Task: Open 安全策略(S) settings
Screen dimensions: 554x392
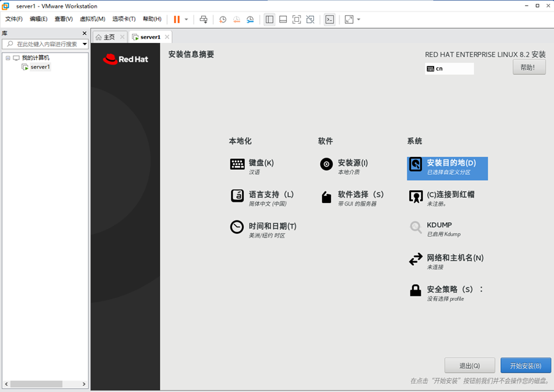Action: [446, 293]
